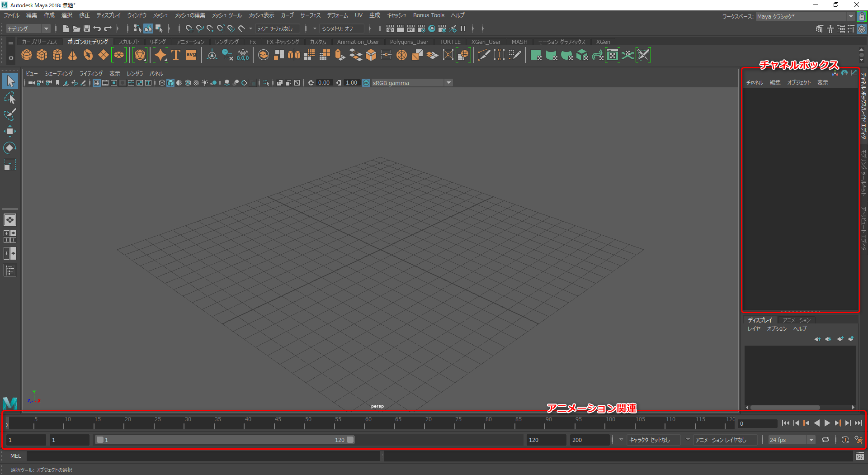Click the play backward button
Viewport: 868px width, 475px height.
point(816,423)
